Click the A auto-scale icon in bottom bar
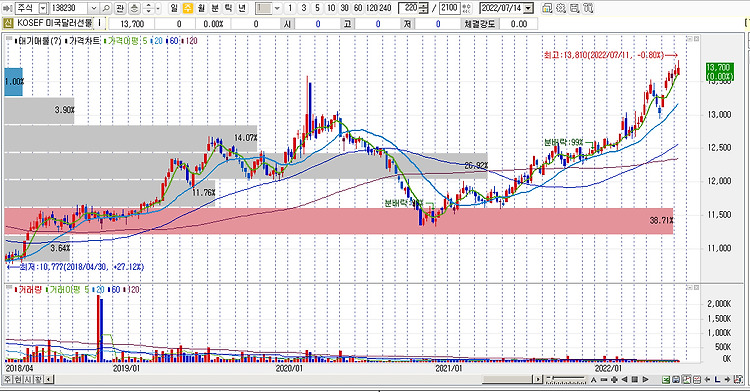Screen dimensions: 750x392 pos(594,380)
